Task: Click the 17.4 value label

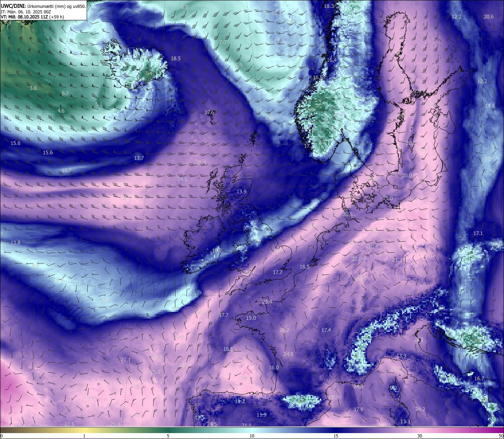Action: pos(326,330)
